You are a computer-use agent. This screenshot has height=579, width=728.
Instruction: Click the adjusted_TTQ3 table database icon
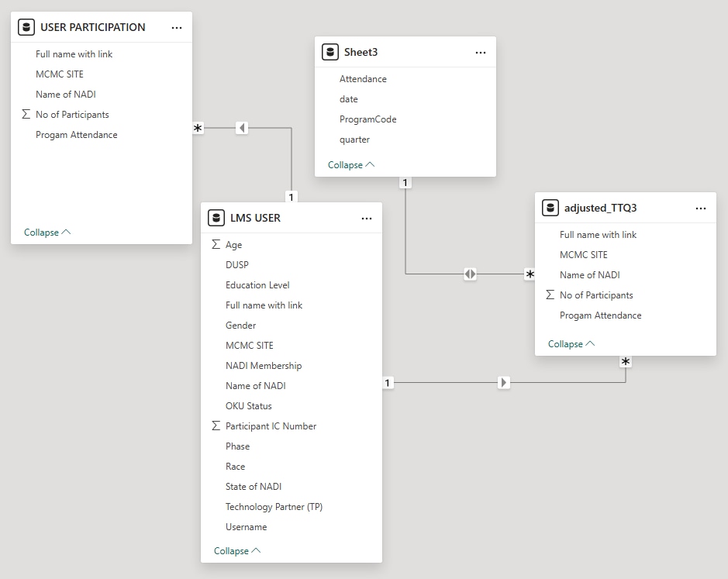click(x=550, y=208)
